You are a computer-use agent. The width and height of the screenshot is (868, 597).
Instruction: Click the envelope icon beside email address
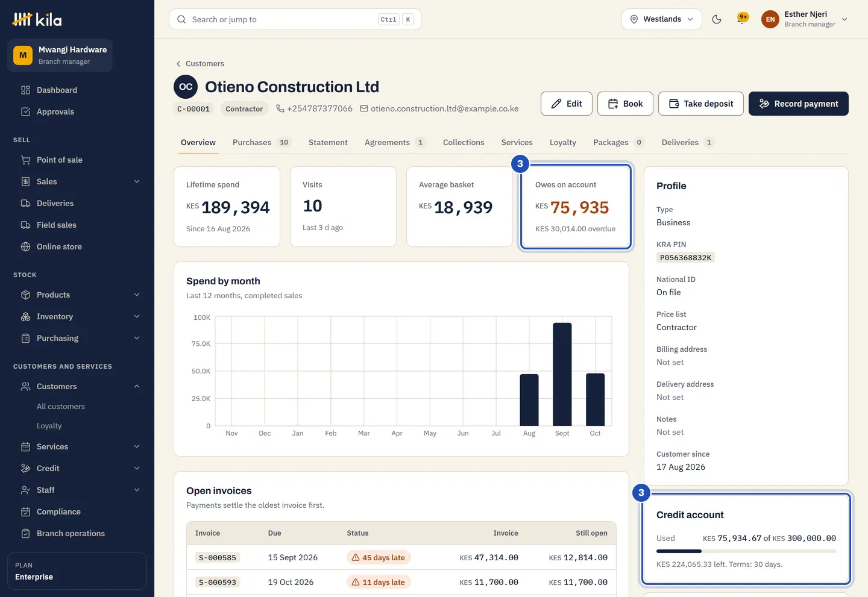point(364,108)
